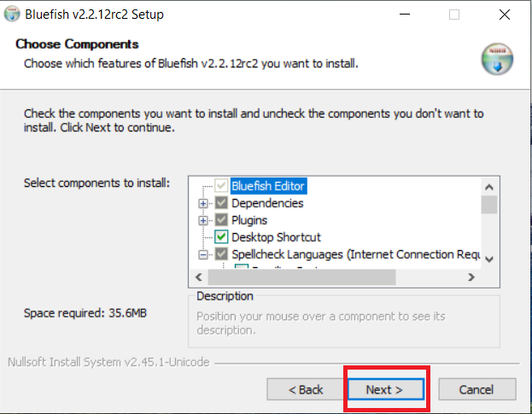
Task: Toggle the Plugins component checkbox
Action: pyautogui.click(x=221, y=220)
